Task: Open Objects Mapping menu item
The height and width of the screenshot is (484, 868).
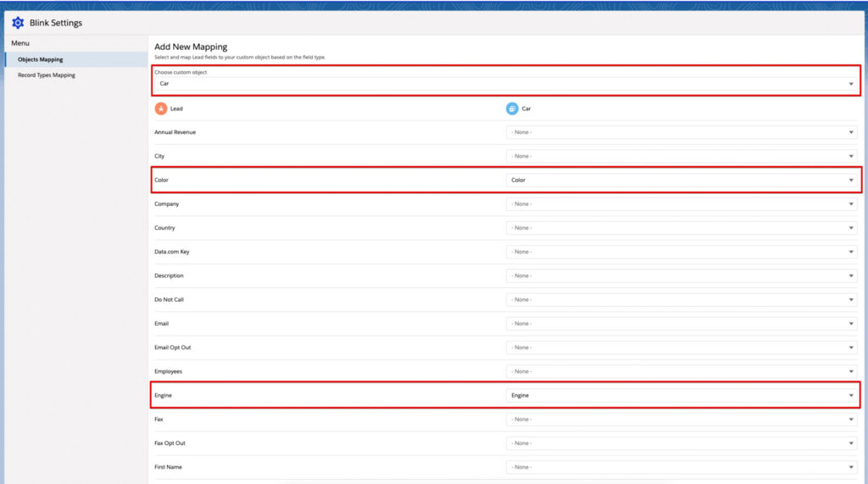Action: [76, 59]
